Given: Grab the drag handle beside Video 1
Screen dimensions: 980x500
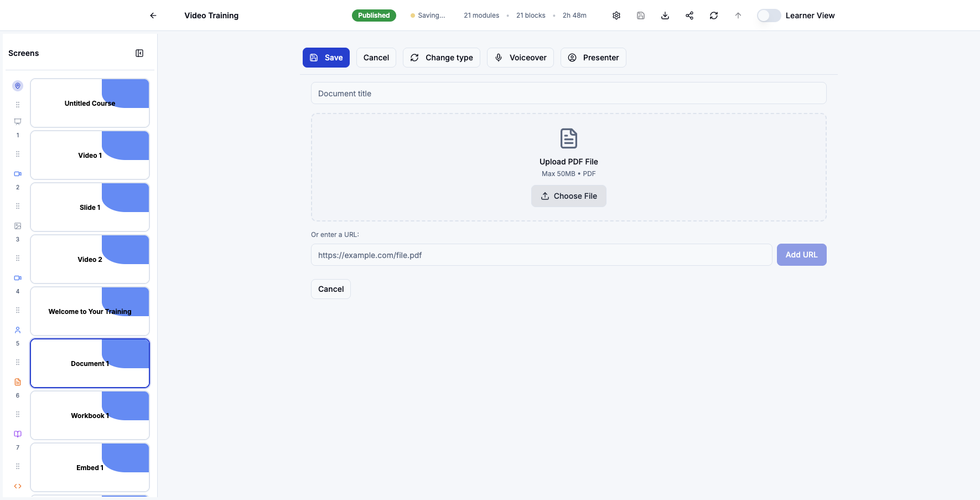Looking at the screenshot, I should (x=18, y=154).
